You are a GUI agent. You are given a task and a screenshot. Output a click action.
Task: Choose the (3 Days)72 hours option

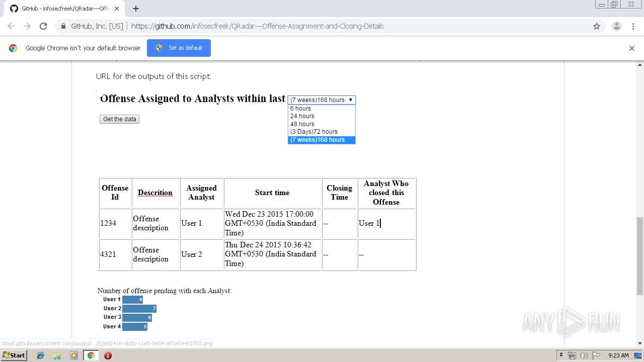click(321, 132)
